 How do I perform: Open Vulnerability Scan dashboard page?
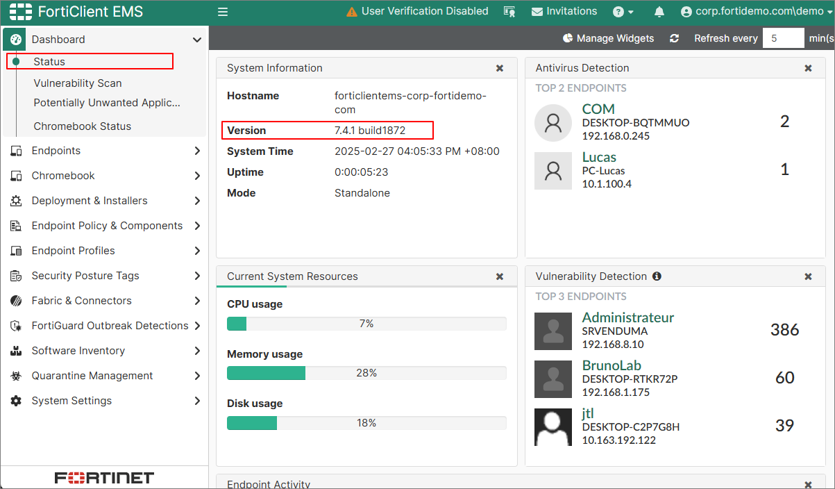pyautogui.click(x=78, y=83)
